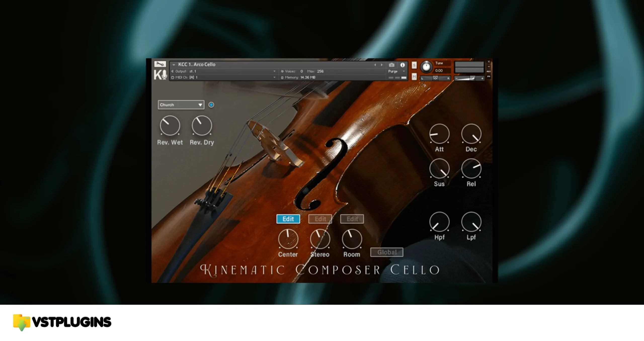This screenshot has width=644, height=341.
Task: Toggle the Room mic Edit button
Action: click(x=352, y=219)
